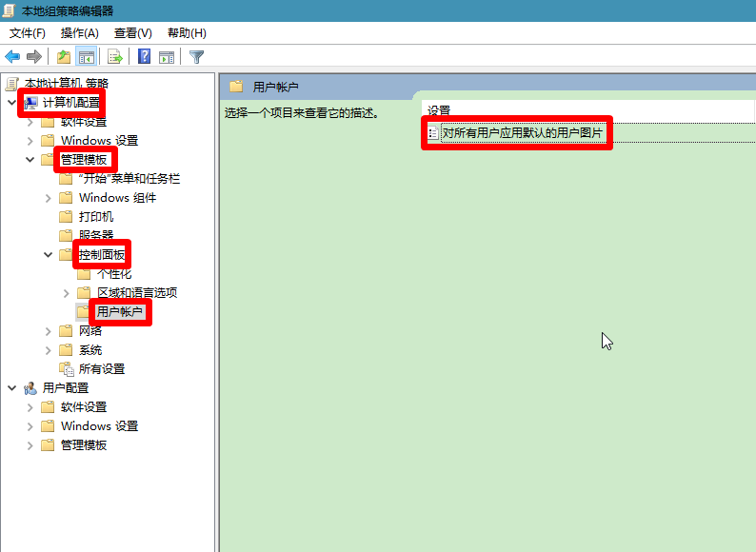Select 管理模板 under 计算机配置

(84, 160)
